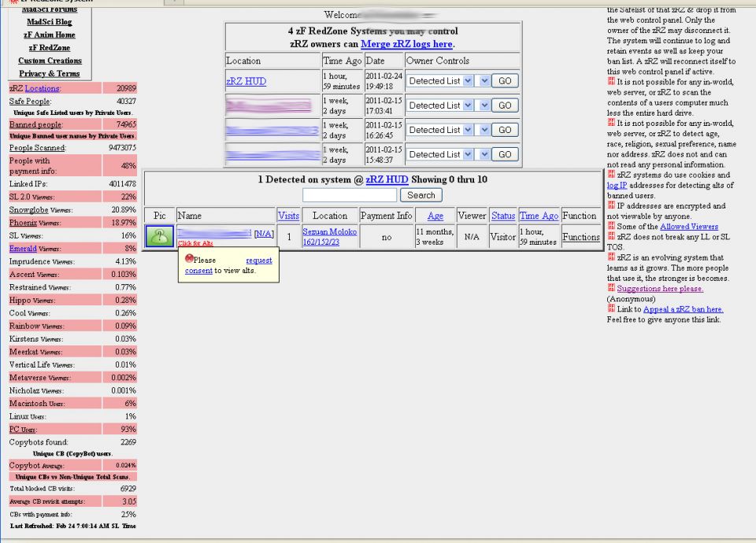
Task: Open Detected List dropdown in 17:03:41 row
Action: pos(439,105)
